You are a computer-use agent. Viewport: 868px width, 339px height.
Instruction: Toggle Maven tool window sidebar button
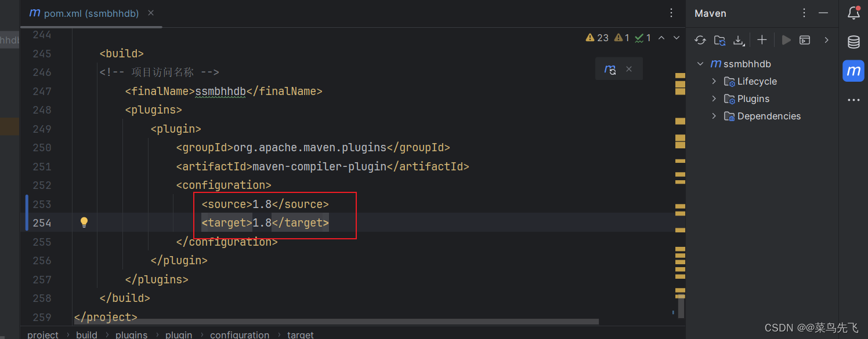tap(853, 71)
